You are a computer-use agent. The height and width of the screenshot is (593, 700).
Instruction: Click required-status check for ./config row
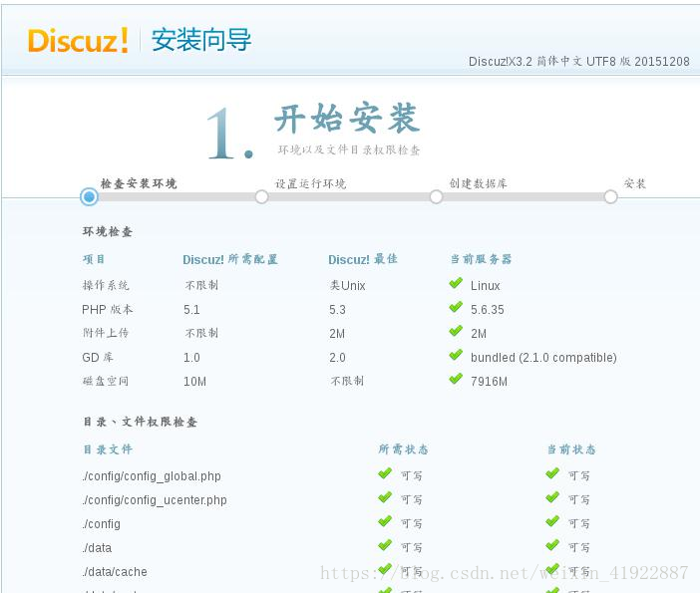pyautogui.click(x=385, y=521)
